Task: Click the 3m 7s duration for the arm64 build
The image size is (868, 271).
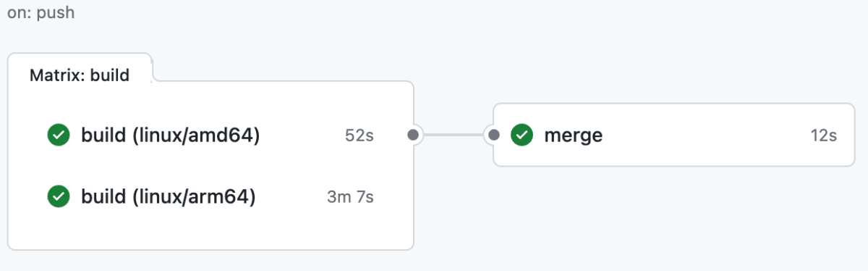Action: 350,196
